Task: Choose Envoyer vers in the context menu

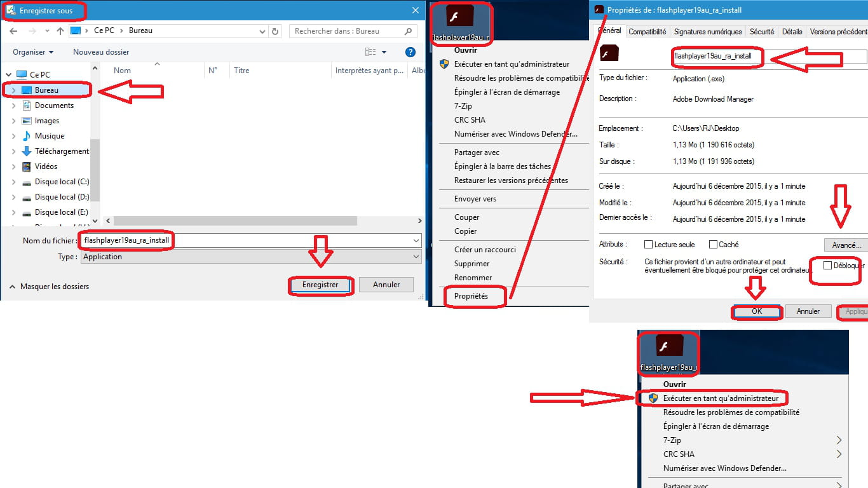Action: click(475, 199)
